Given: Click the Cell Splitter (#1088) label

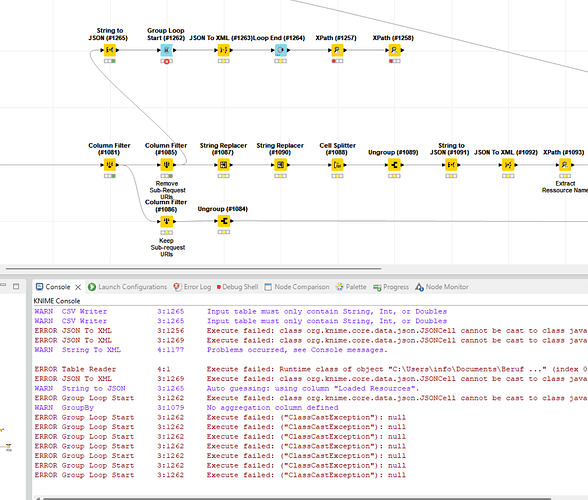Looking at the screenshot, I should (x=337, y=149).
